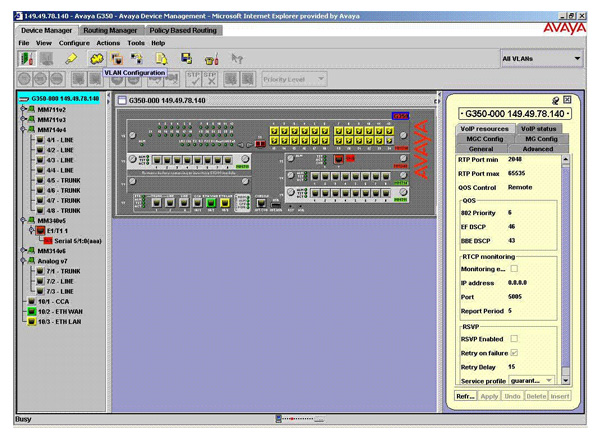Click the yellow telephone with screwdriver icon

pos(212,59)
